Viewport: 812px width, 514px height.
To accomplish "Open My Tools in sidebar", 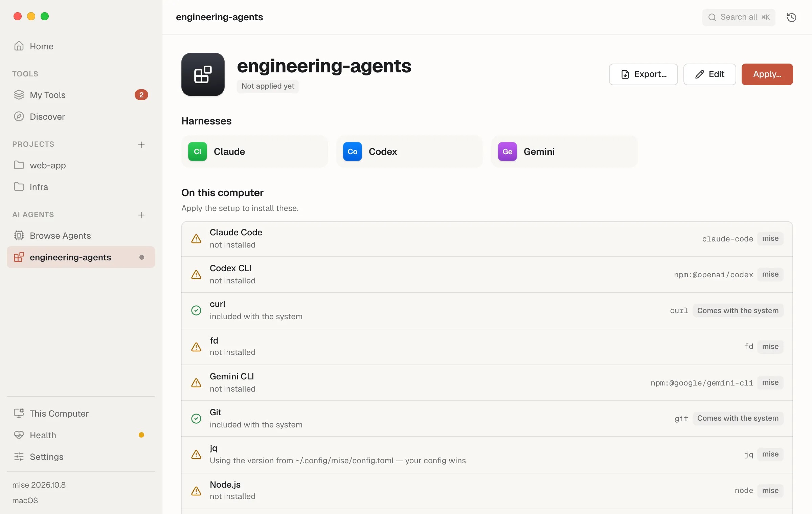I will [x=81, y=95].
